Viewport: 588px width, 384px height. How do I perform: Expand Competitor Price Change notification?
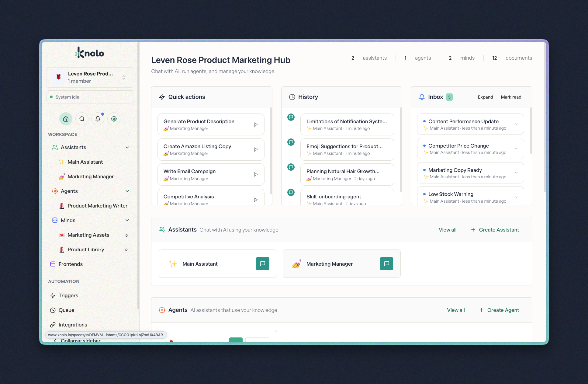point(516,148)
